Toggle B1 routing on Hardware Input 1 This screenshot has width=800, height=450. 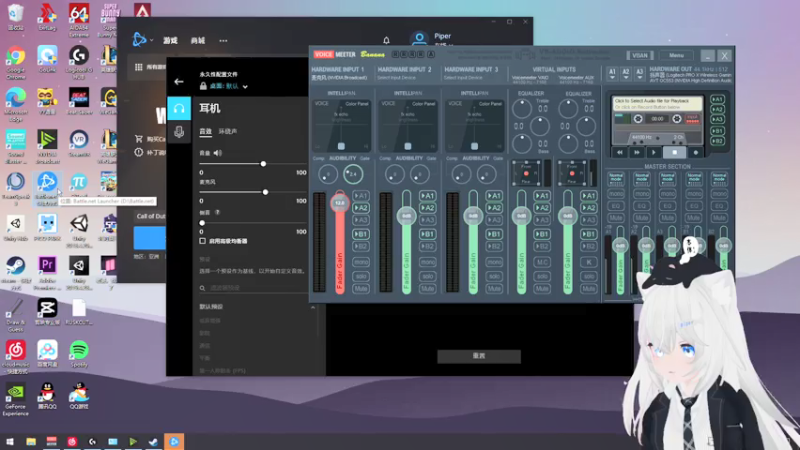[x=361, y=234]
